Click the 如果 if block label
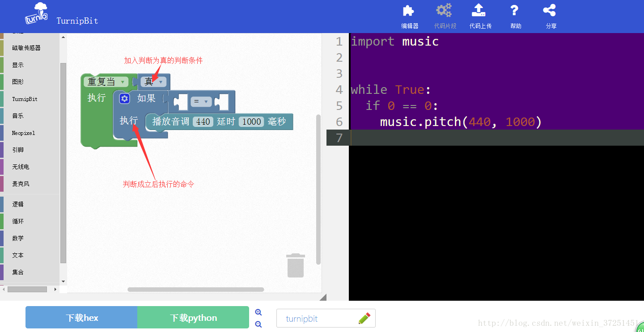This screenshot has height=332, width=644. 146,98
